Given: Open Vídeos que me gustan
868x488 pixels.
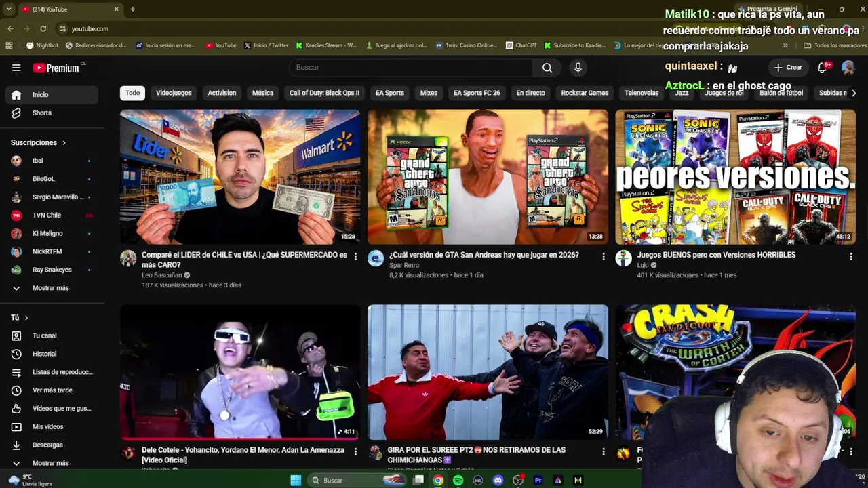Looking at the screenshot, I should pos(52,409).
